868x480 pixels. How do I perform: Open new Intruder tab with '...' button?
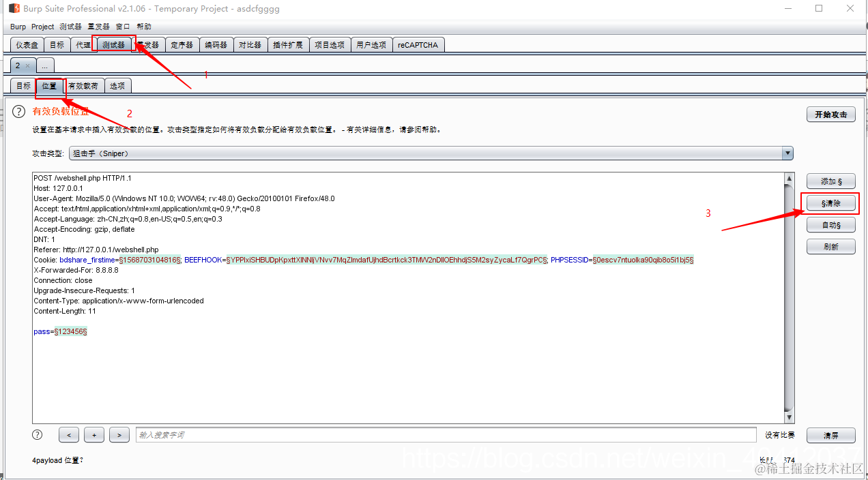coord(44,65)
